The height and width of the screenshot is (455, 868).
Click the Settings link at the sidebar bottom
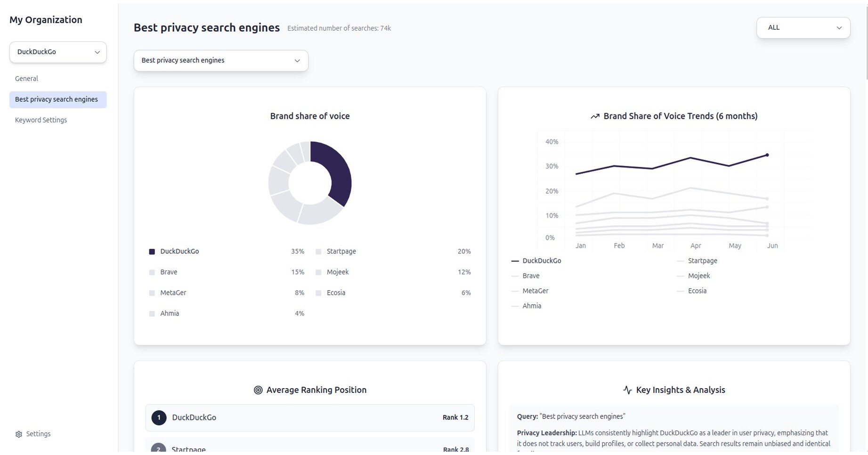(38, 434)
